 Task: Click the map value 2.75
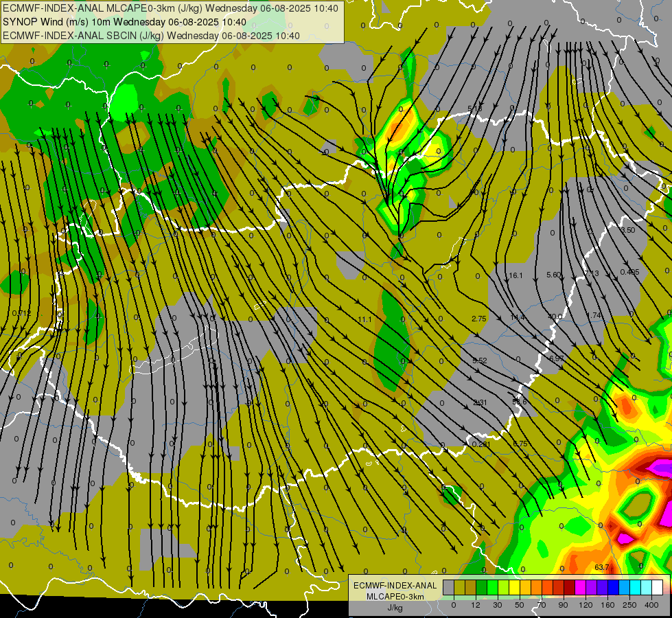point(478,319)
